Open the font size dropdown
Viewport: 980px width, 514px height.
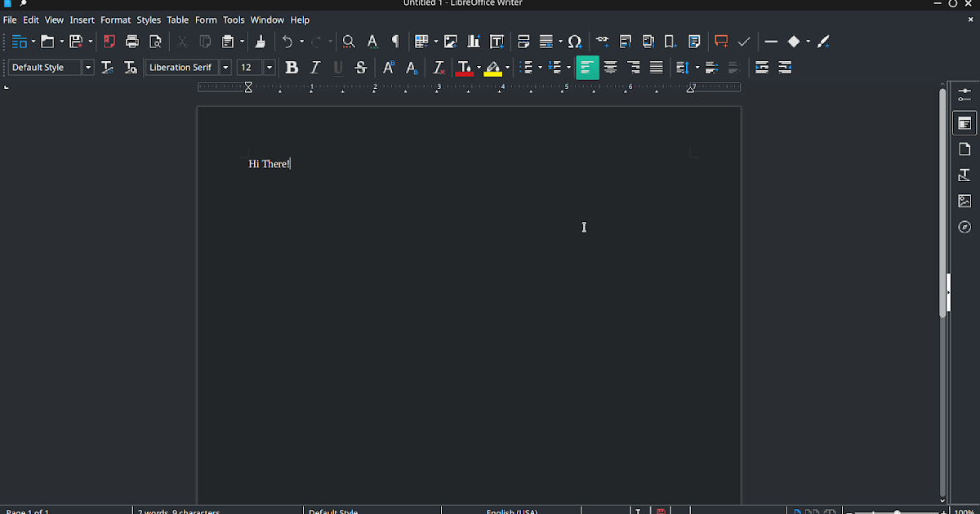coord(269,68)
